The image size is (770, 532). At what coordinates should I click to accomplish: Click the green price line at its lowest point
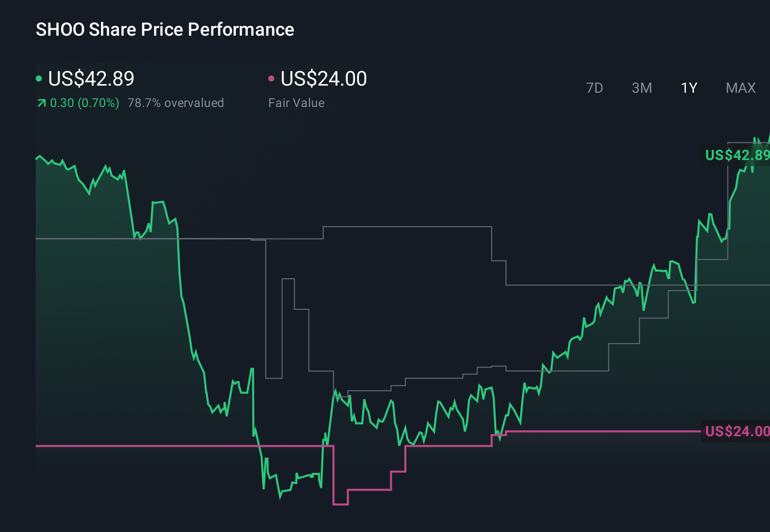coord(279,498)
